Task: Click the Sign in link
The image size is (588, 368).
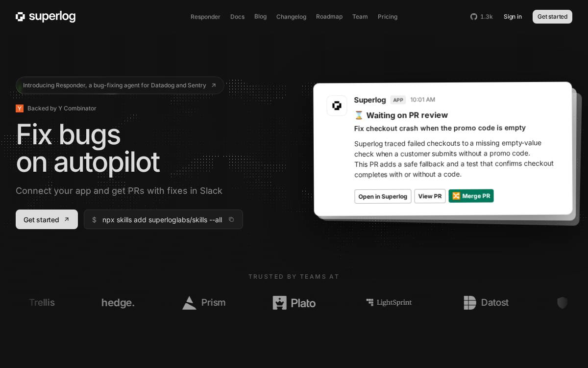Action: (513, 17)
